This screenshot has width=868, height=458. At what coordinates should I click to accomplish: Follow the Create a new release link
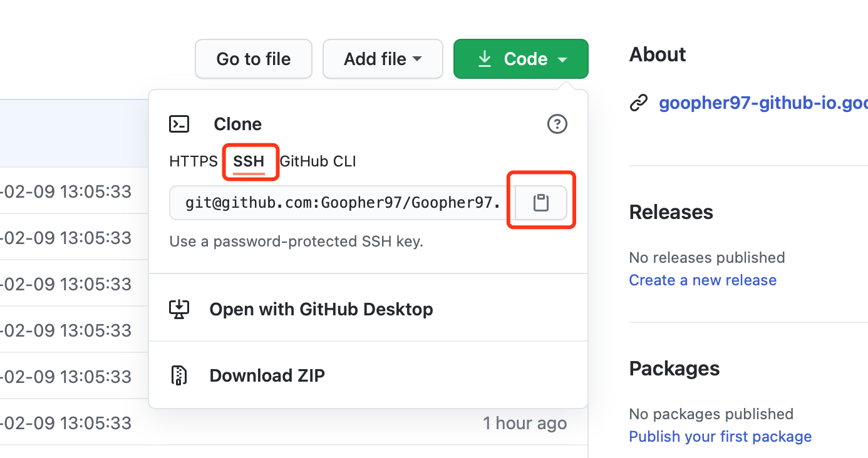[x=703, y=280]
